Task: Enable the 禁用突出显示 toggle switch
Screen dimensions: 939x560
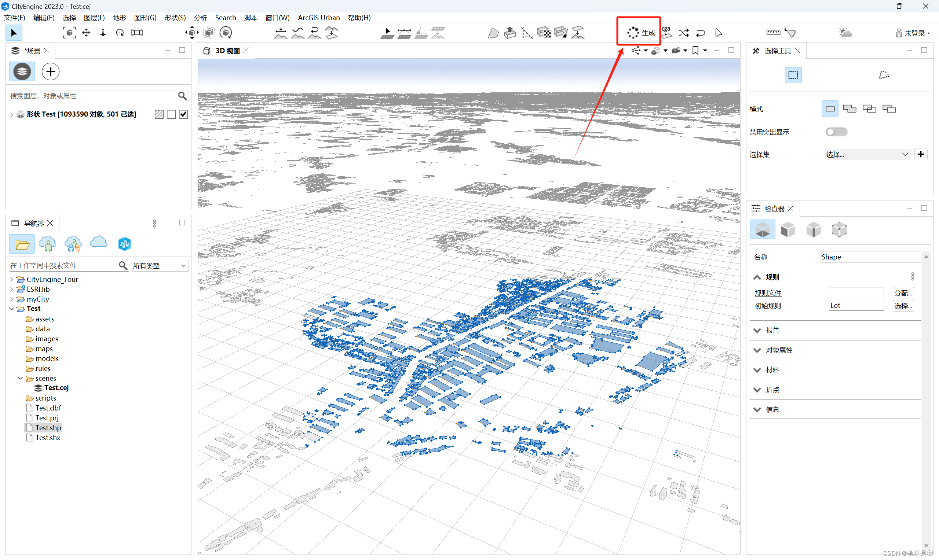Action: [837, 132]
